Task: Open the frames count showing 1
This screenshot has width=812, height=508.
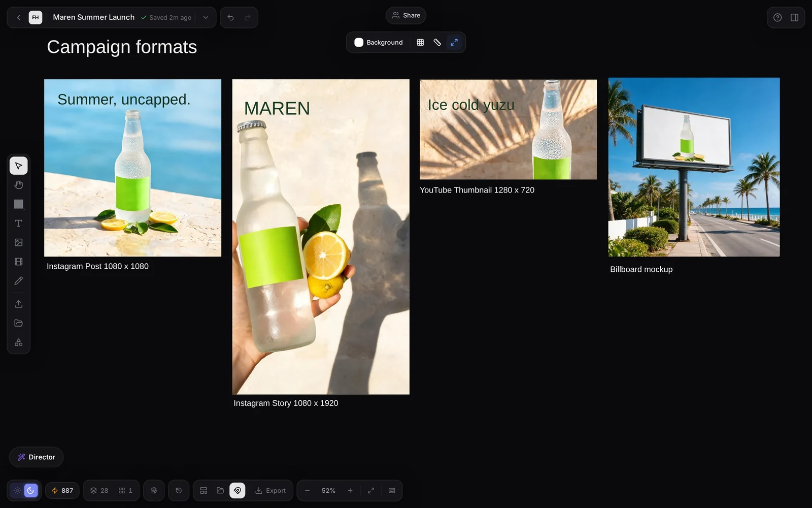Action: 125,491
